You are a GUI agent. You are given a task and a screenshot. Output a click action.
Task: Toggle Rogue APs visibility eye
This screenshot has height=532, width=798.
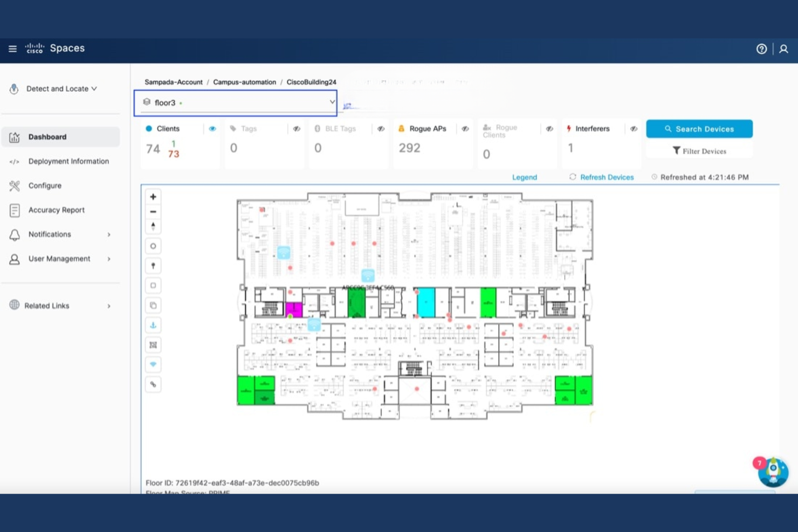coord(465,129)
